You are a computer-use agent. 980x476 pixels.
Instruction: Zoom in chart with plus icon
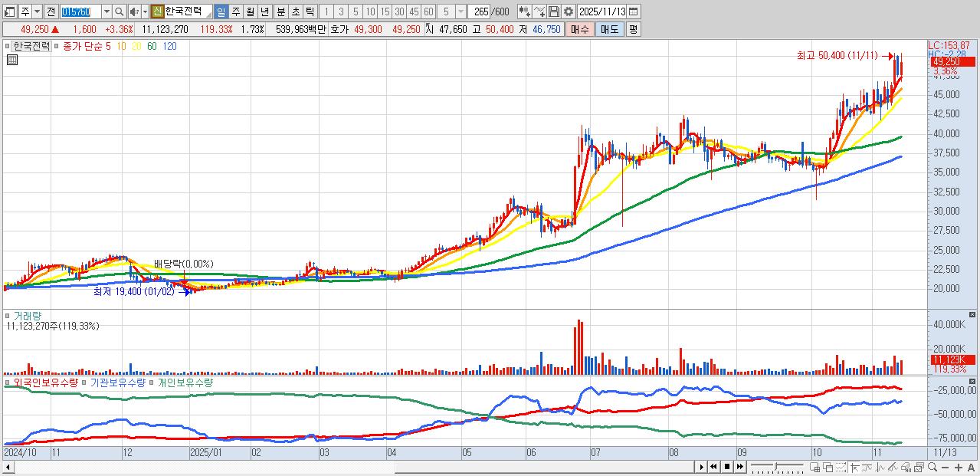pyautogui.click(x=958, y=468)
